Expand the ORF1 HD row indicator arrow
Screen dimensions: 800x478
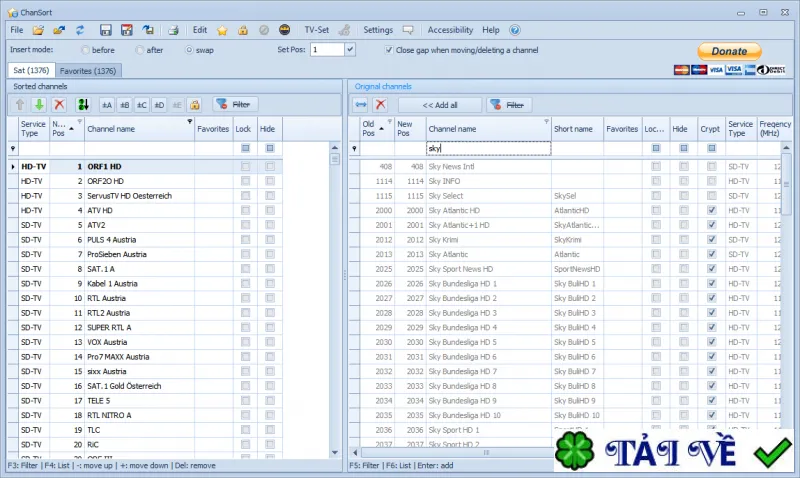click(x=13, y=167)
